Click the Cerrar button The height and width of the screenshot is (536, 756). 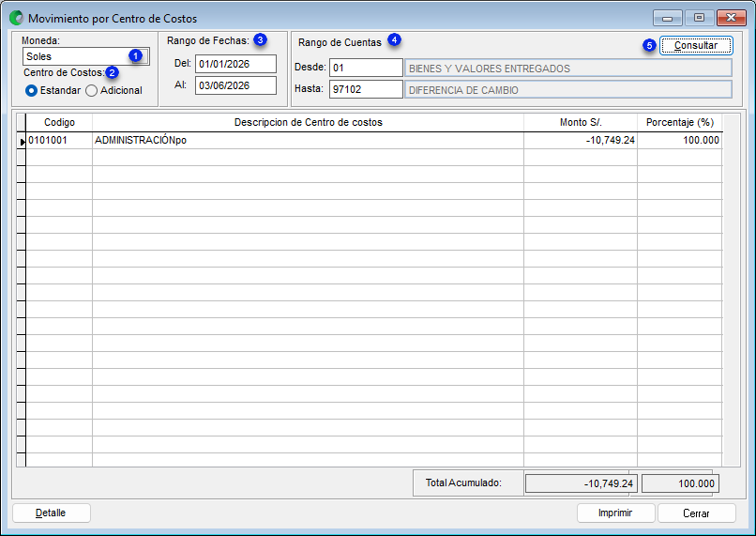click(696, 513)
